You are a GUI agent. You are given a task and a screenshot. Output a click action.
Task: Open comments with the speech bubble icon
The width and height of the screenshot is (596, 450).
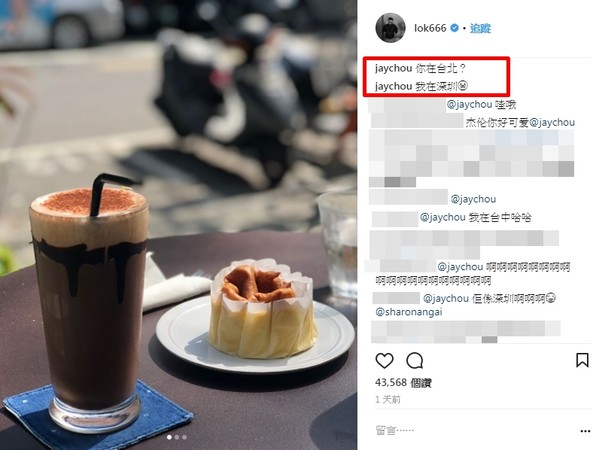pyautogui.click(x=415, y=360)
